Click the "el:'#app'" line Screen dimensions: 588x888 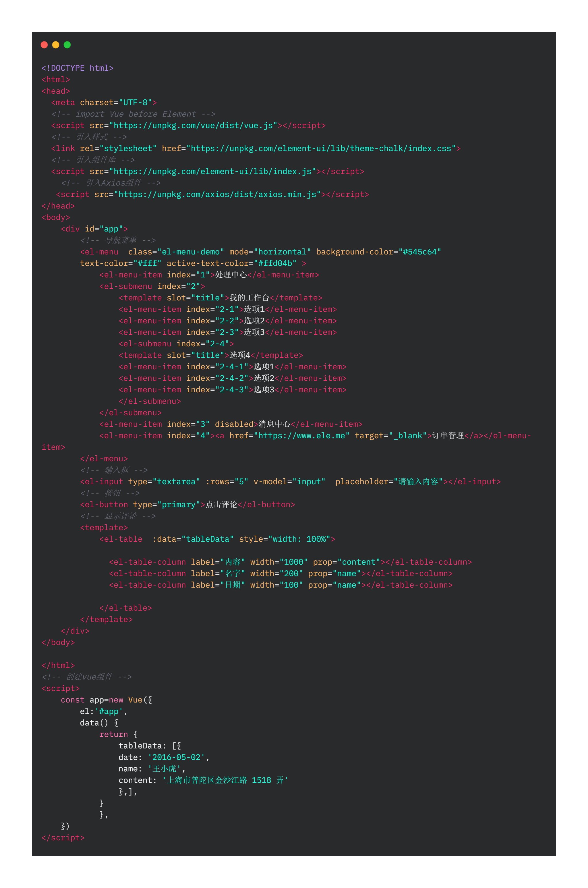pyautogui.click(x=104, y=711)
